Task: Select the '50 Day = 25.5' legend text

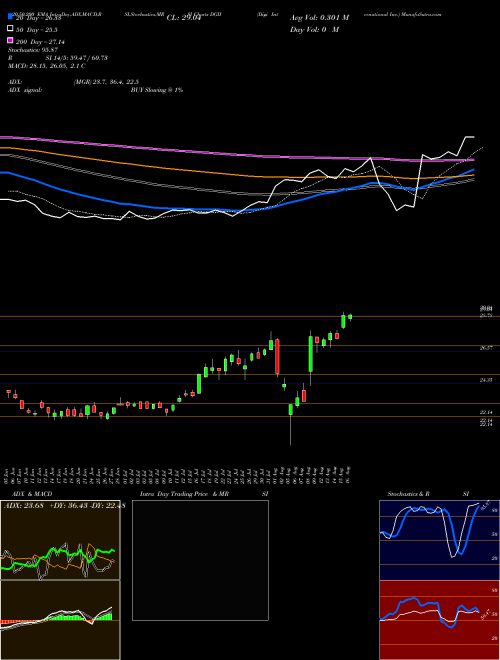Action: pyautogui.click(x=37, y=30)
